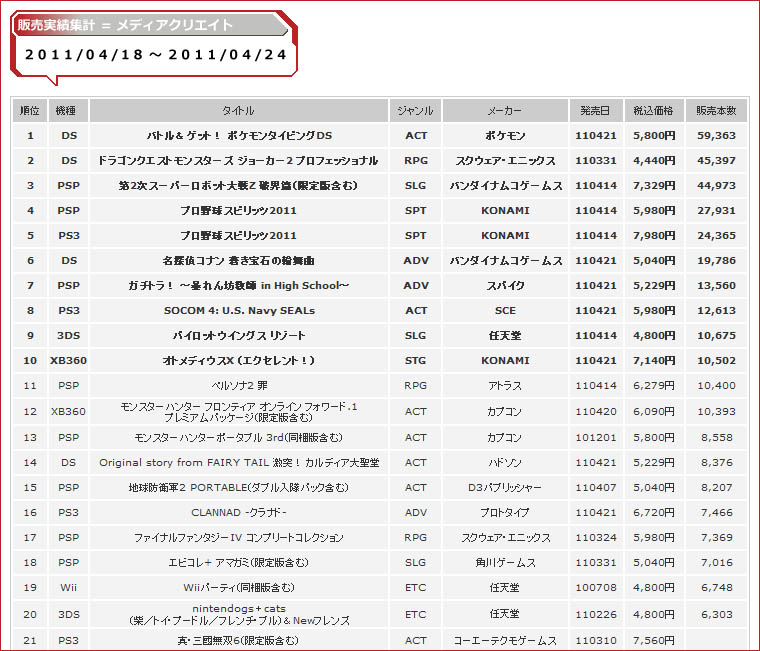The height and width of the screenshot is (651, 760).
Task: Click sales figure 24,365
Action: point(716,236)
